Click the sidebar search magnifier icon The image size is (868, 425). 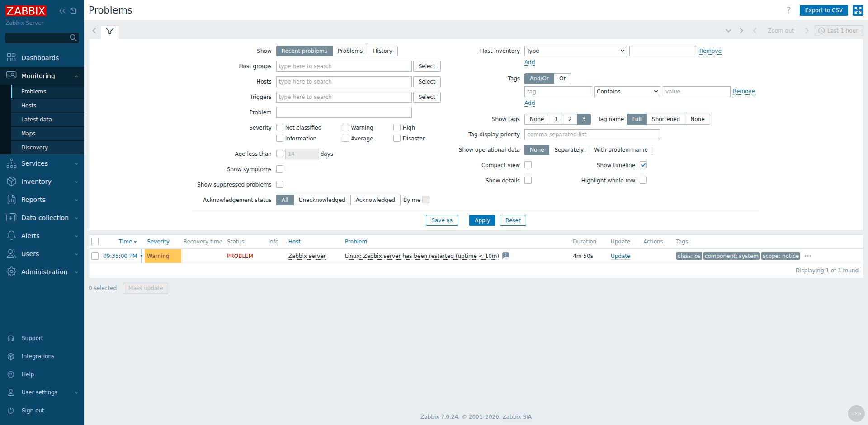pyautogui.click(x=73, y=38)
